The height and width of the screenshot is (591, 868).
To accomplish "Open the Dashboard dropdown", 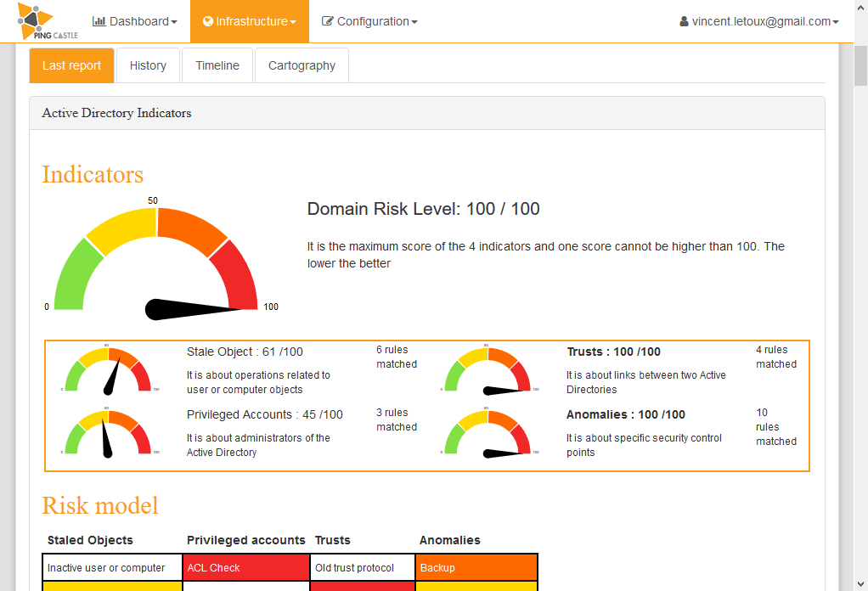I will 134,21.
